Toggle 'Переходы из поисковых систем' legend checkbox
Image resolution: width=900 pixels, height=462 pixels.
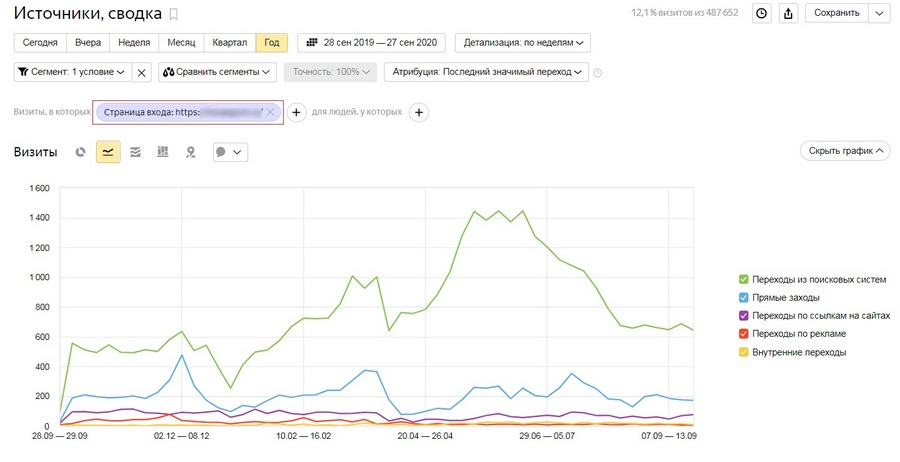tap(743, 279)
